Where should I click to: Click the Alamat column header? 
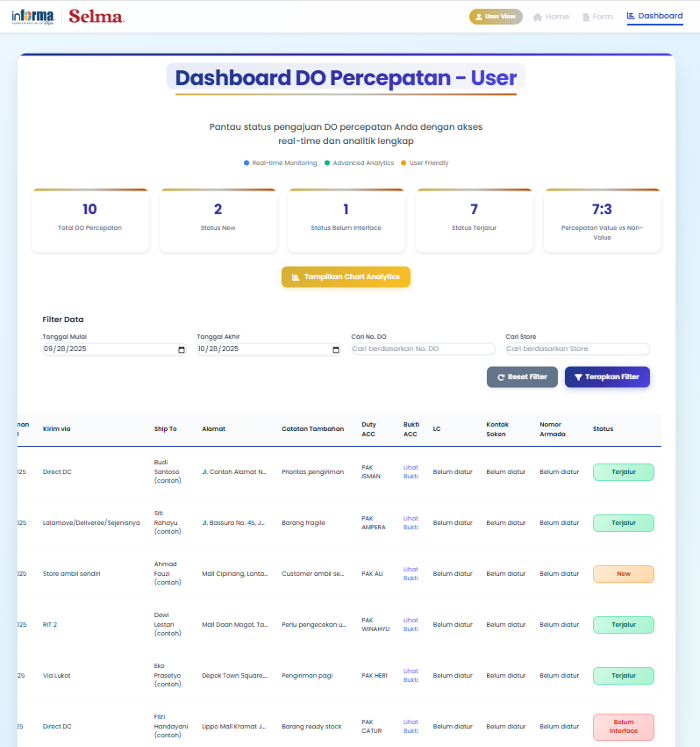point(213,428)
